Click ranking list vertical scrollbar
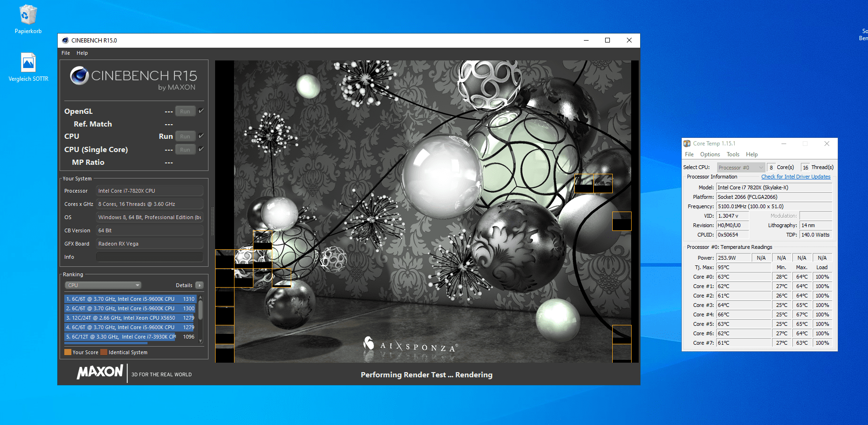Viewport: 868px width, 425px height. point(200,310)
